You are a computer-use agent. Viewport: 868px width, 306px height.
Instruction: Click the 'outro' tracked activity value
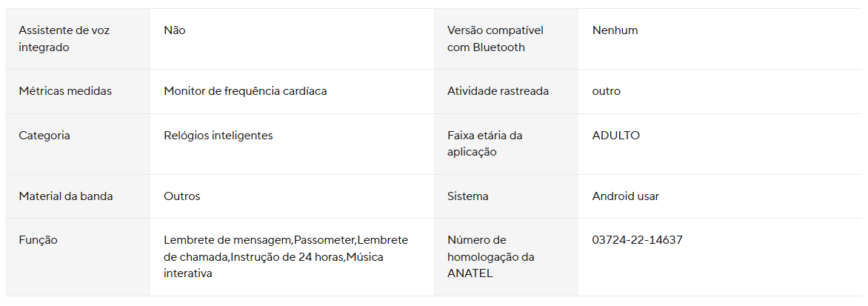[x=606, y=91]
